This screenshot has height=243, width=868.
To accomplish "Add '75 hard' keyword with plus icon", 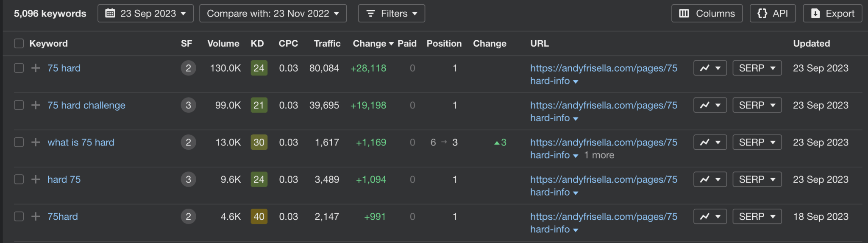I will click(36, 68).
